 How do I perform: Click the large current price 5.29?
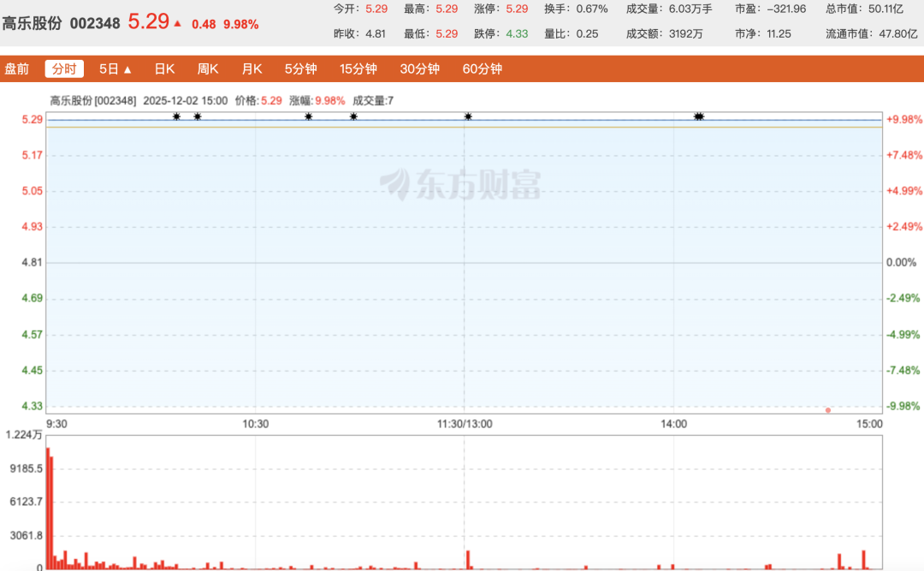coord(149,21)
